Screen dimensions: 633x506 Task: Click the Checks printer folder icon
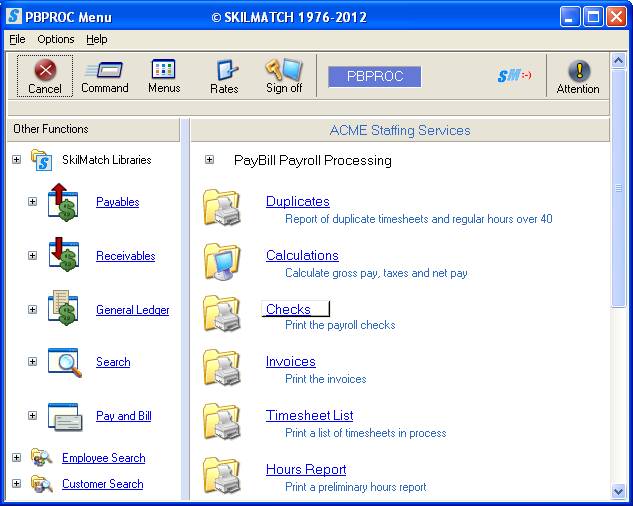pos(222,313)
